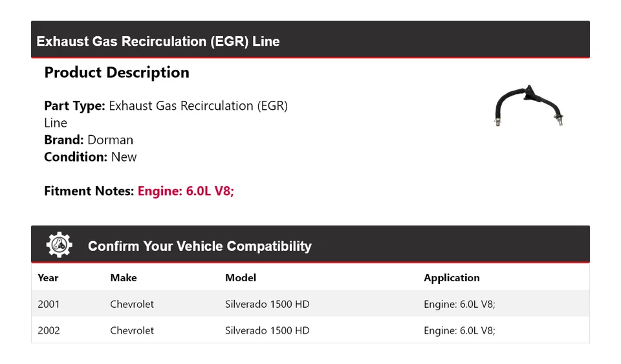Click the Application column header
Image resolution: width=621 pixels, height=364 pixels.
(x=452, y=278)
